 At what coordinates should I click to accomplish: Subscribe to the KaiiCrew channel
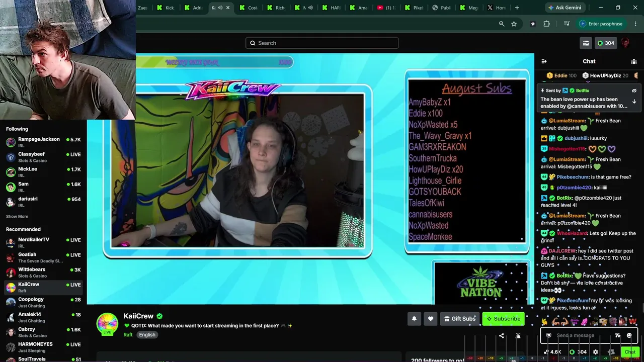[x=503, y=319]
